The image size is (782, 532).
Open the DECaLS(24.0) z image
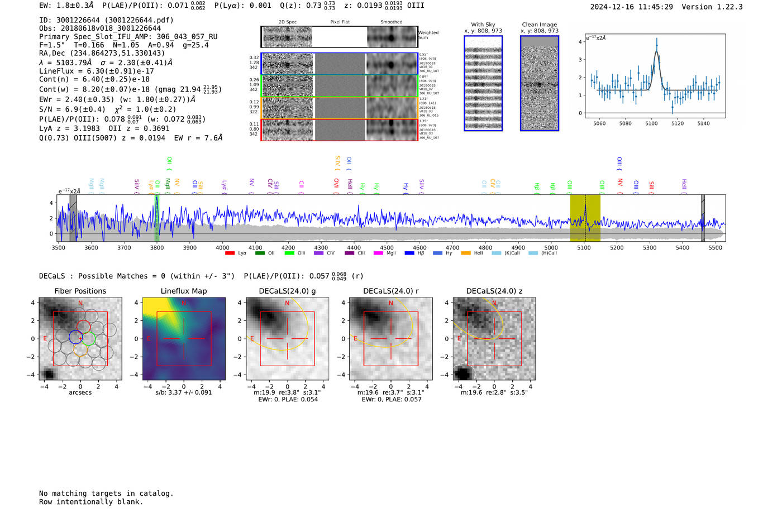(494, 339)
